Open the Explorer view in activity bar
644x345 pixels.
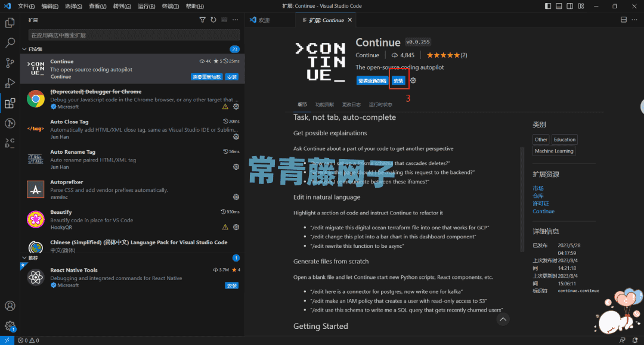coord(10,23)
